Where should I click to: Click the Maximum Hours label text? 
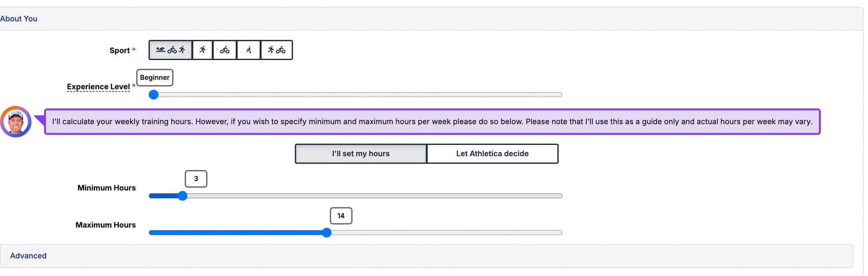coord(105,225)
